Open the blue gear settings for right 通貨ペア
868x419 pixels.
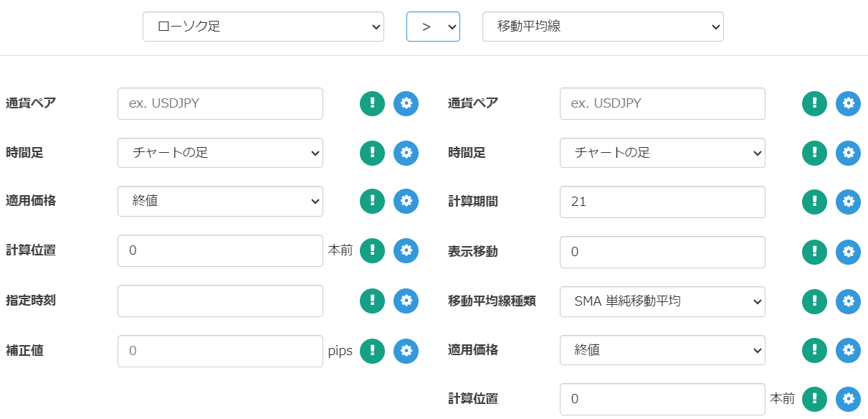pos(848,103)
